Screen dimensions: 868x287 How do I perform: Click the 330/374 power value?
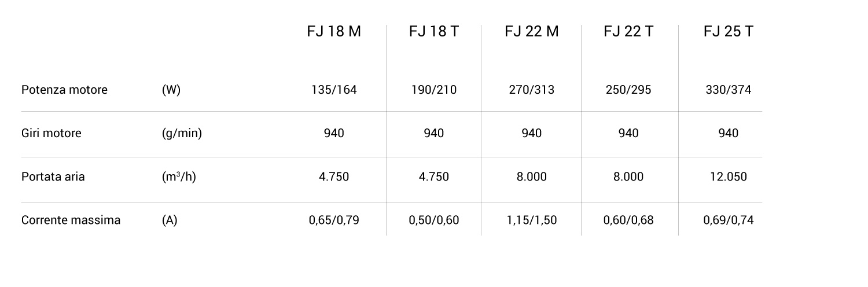728,90
